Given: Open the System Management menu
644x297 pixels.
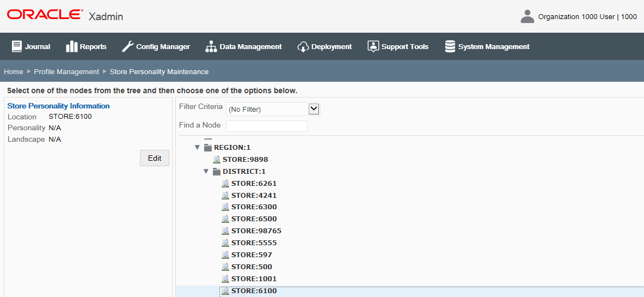Looking at the screenshot, I should click(x=487, y=46).
